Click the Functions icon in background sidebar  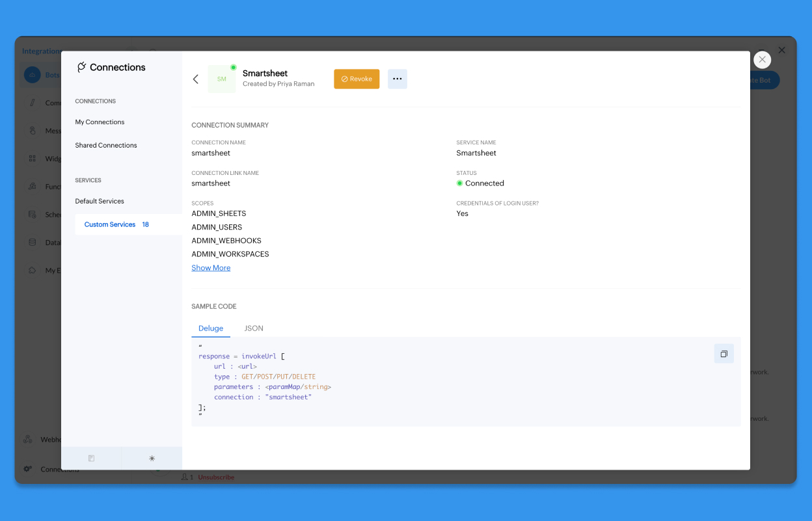33,187
